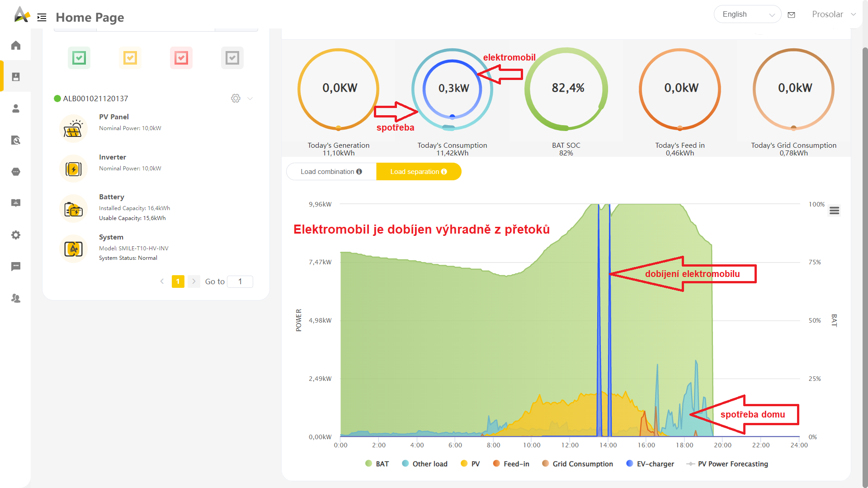The width and height of the screenshot is (868, 488).
Task: Click 'Usable Capacity: 15,6kWh' text
Action: (132, 218)
